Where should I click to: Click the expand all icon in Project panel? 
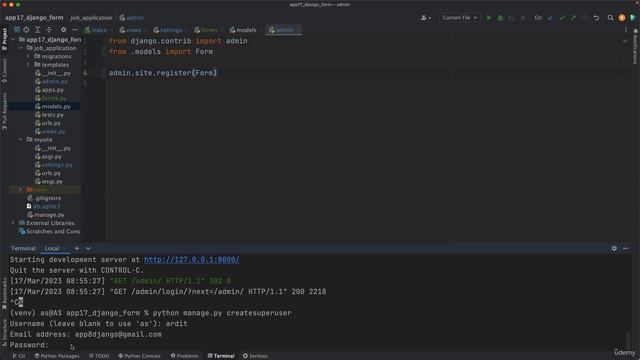pyautogui.click(x=38, y=30)
